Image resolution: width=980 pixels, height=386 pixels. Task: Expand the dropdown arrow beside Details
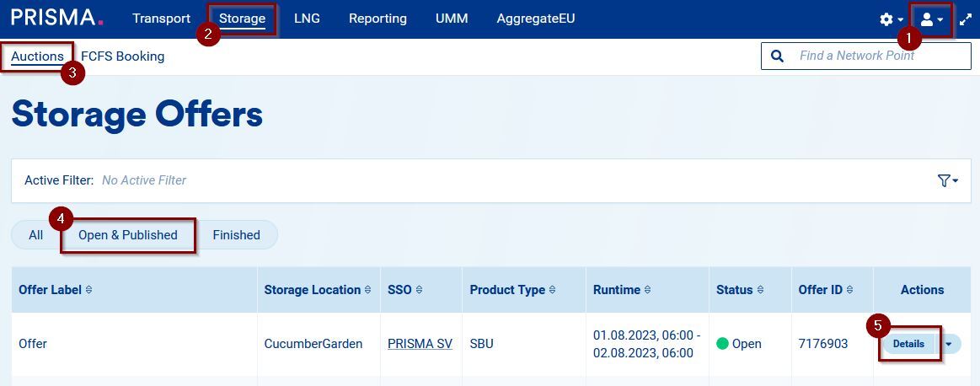(949, 344)
